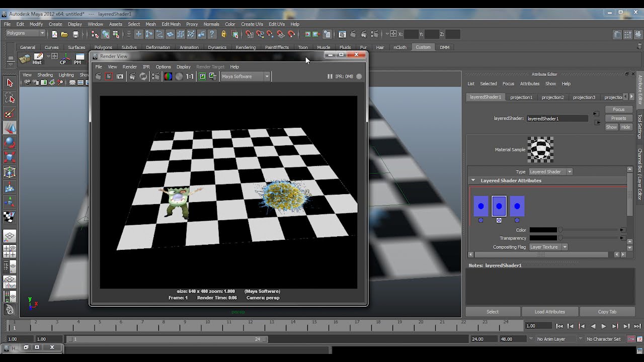The width and height of the screenshot is (644, 362).
Task: Select the projection2 tab in Attribute Editor
Action: [x=552, y=97]
